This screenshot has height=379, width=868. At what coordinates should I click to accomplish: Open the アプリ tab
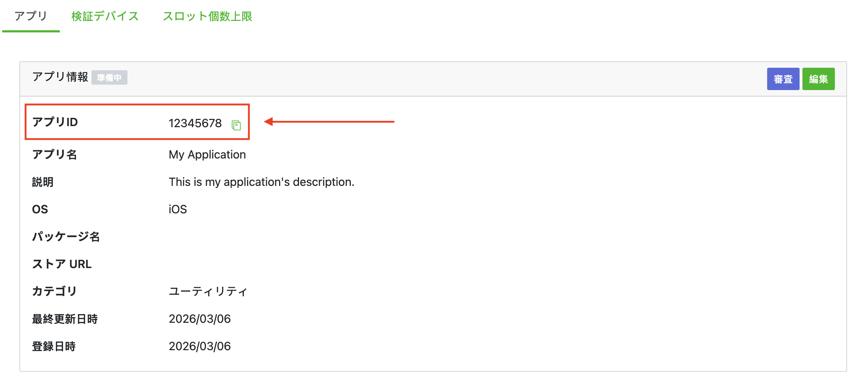[31, 16]
